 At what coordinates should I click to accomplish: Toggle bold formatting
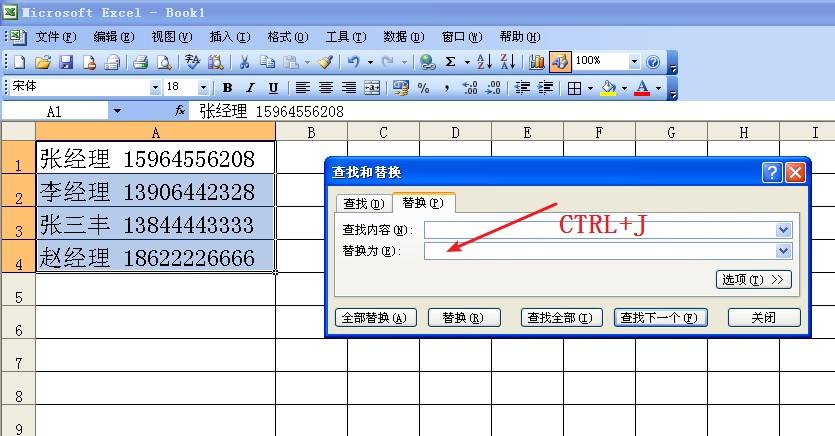(227, 88)
